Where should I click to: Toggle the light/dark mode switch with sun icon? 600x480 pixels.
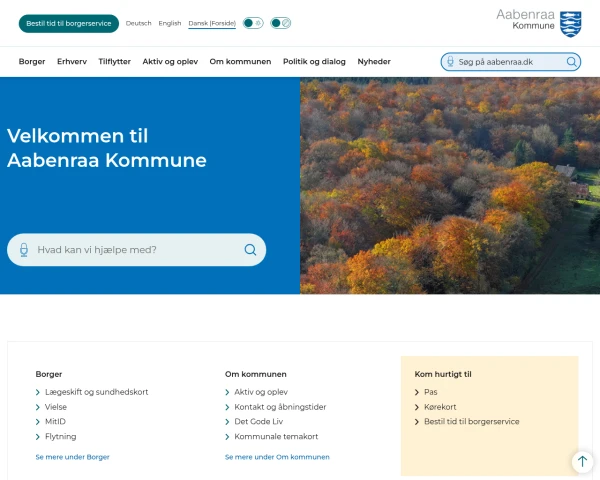(x=253, y=23)
